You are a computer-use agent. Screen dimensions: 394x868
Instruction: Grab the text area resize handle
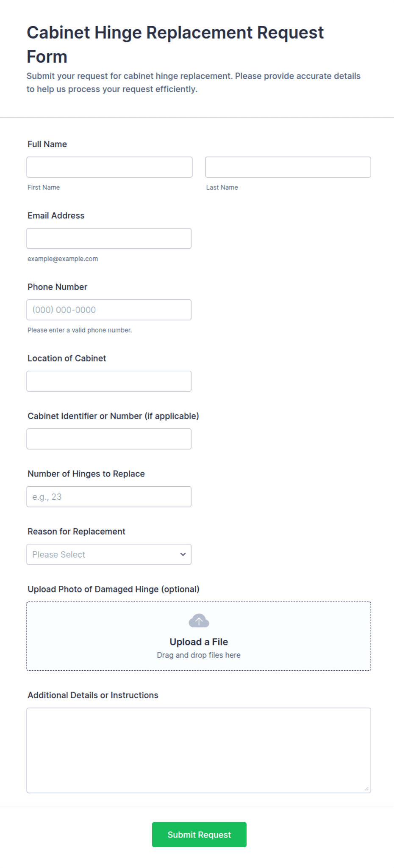coord(366,788)
